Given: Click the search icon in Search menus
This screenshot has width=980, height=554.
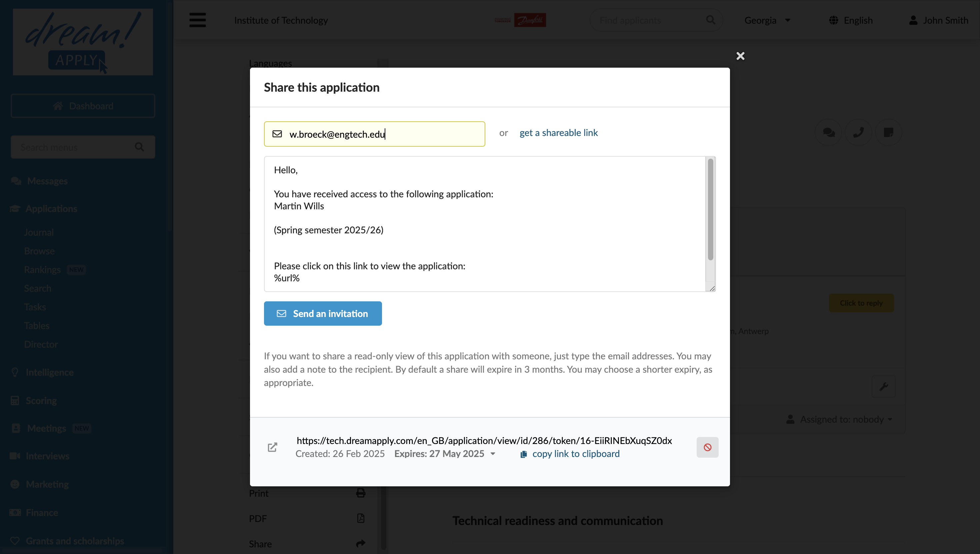Looking at the screenshot, I should (x=139, y=147).
